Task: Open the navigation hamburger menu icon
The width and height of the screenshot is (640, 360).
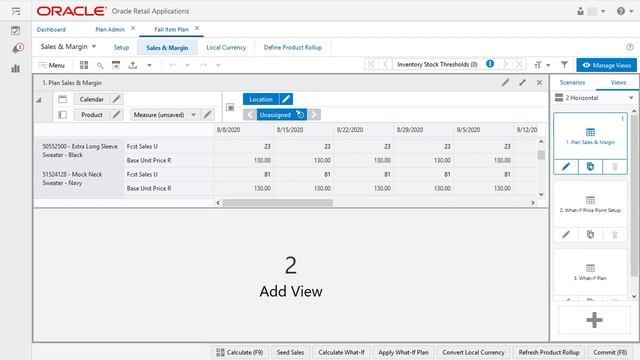Action: (x=16, y=11)
